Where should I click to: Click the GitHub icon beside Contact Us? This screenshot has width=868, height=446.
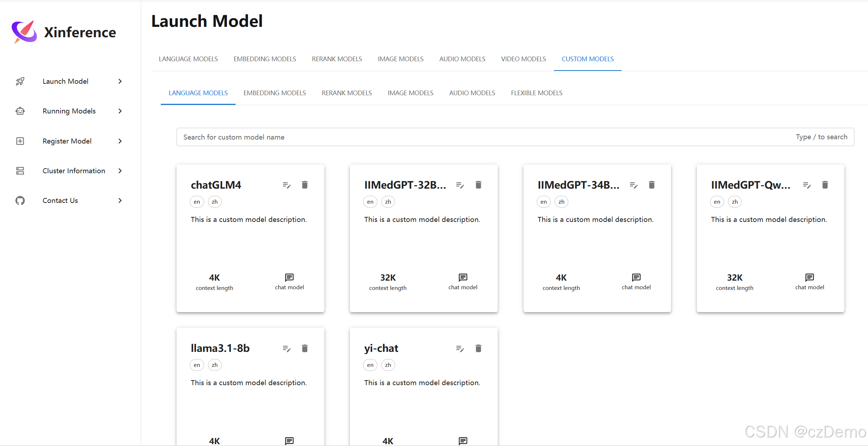20,200
